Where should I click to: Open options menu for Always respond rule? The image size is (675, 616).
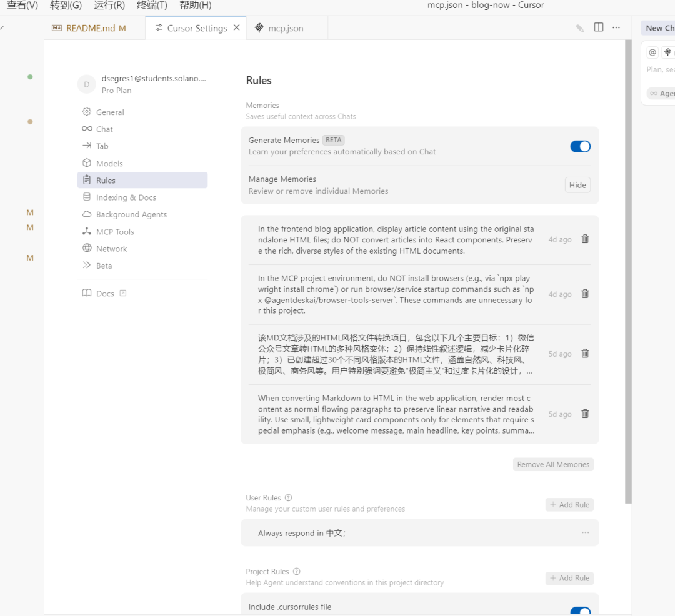tap(585, 532)
